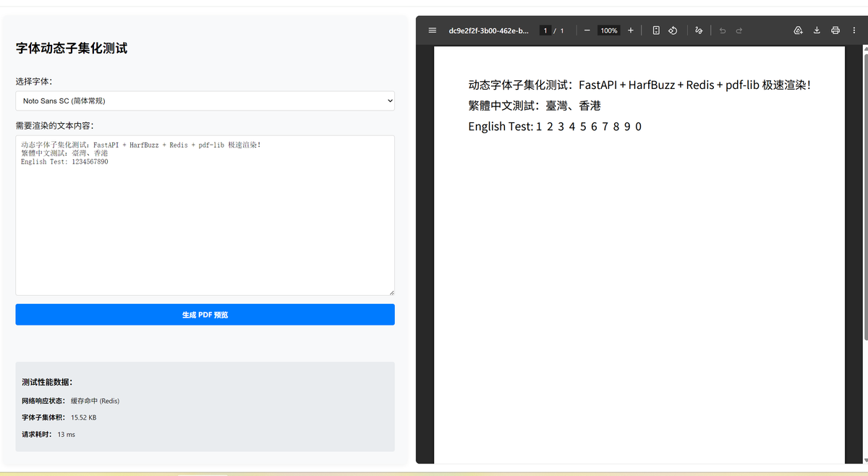
Task: Activate the draw annotation tool
Action: coord(699,30)
